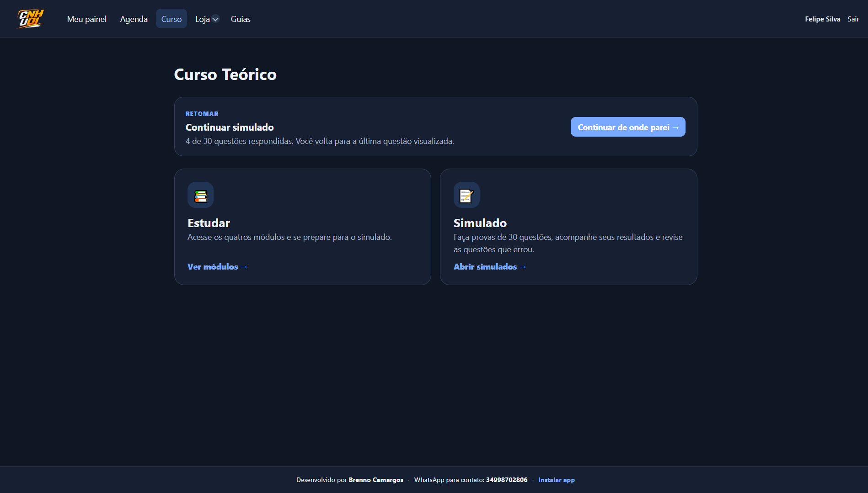Click Continuar de onde parei button
This screenshot has height=493, width=868.
coord(628,127)
